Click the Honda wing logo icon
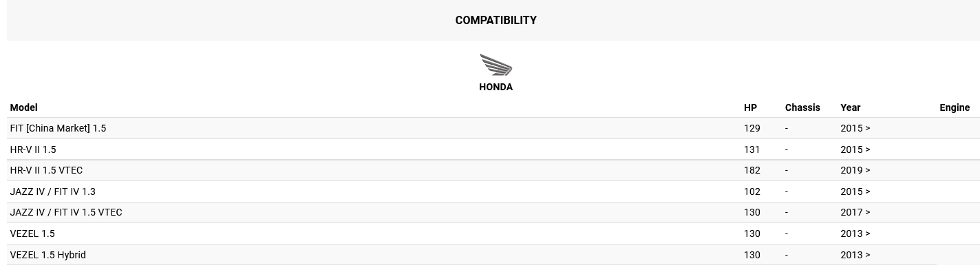Image resolution: width=980 pixels, height=270 pixels. (496, 65)
